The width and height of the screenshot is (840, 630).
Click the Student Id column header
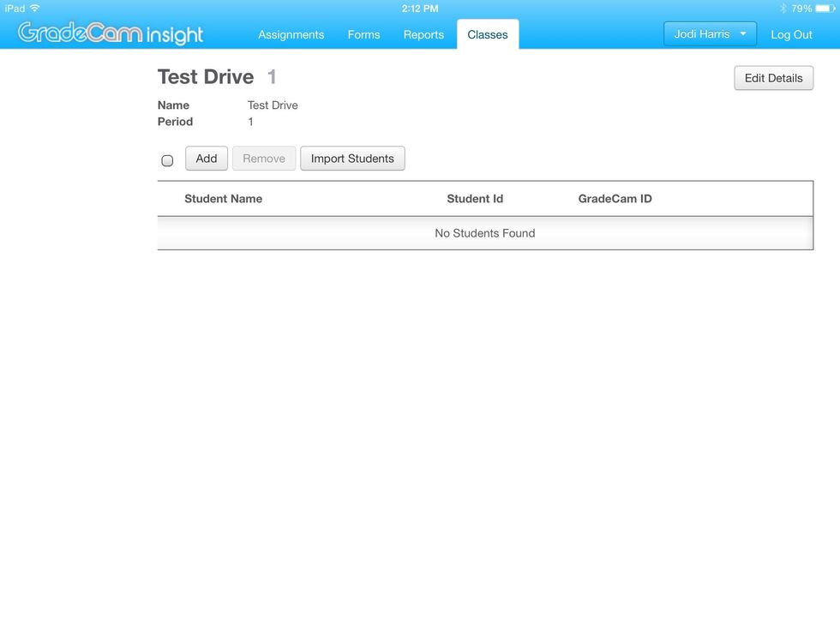(x=475, y=199)
